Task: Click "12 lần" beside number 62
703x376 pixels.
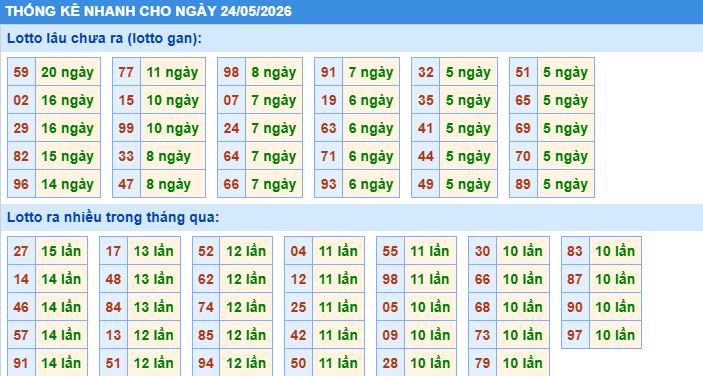Action: point(246,279)
